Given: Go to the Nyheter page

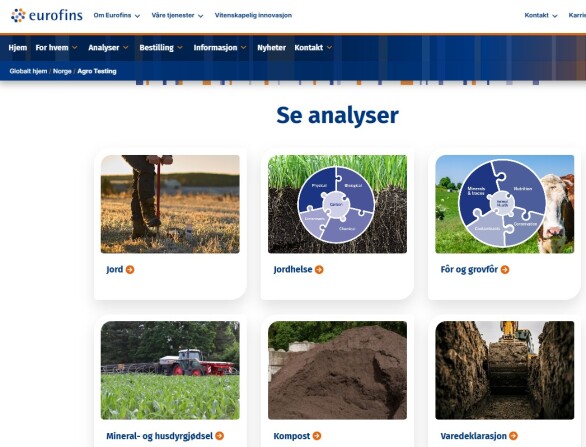Looking at the screenshot, I should [271, 47].
